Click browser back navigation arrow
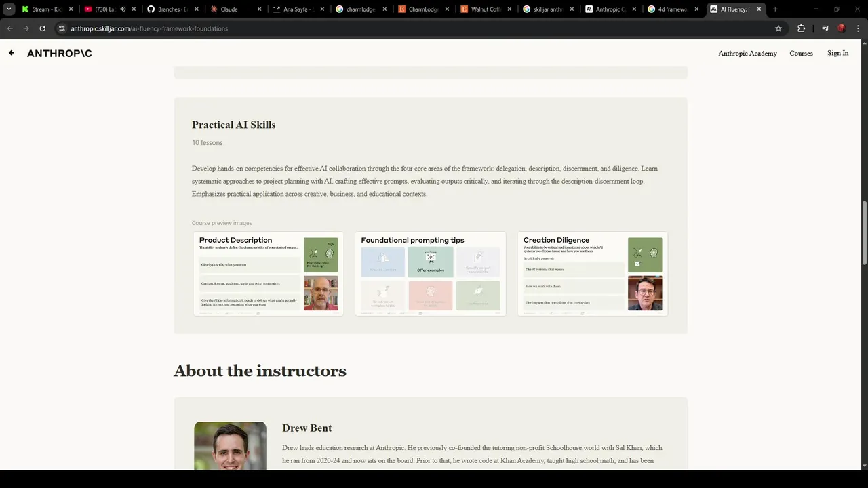 9,28
